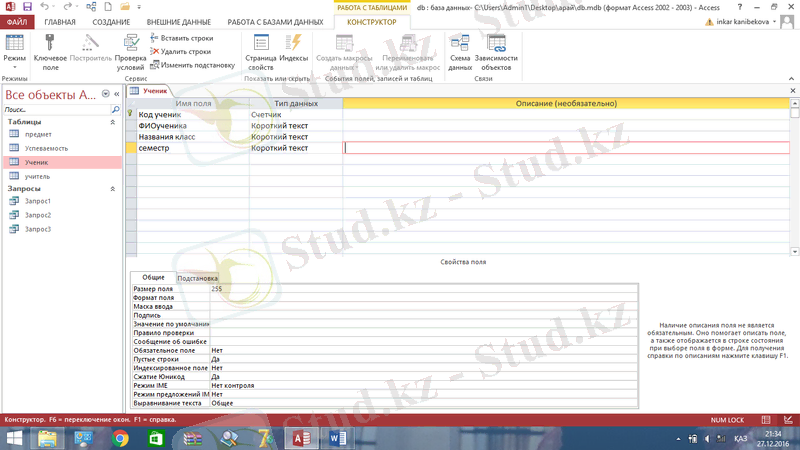Collapse the Запросы group
Image resolution: width=800 pixels, height=450 pixels.
pyautogui.click(x=113, y=189)
